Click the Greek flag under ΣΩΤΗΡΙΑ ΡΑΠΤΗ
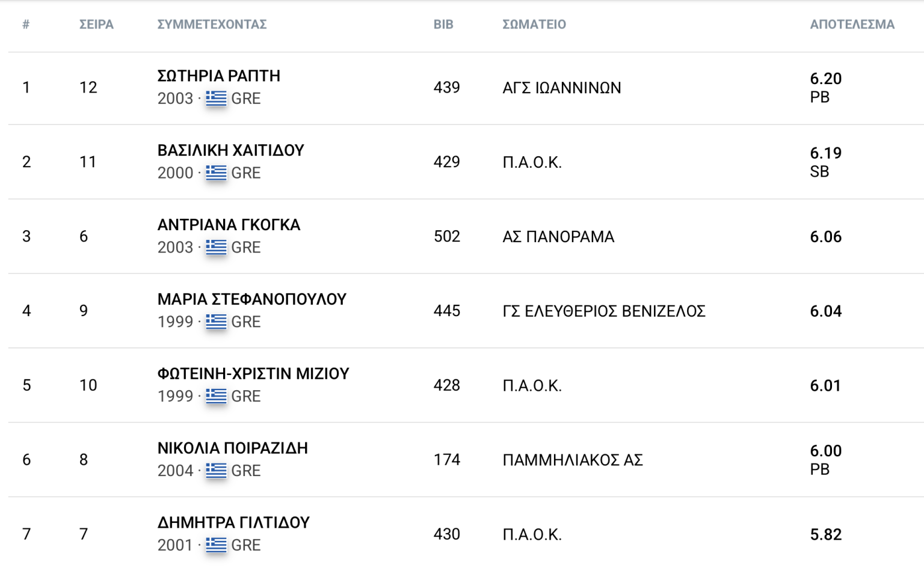 [x=216, y=99]
